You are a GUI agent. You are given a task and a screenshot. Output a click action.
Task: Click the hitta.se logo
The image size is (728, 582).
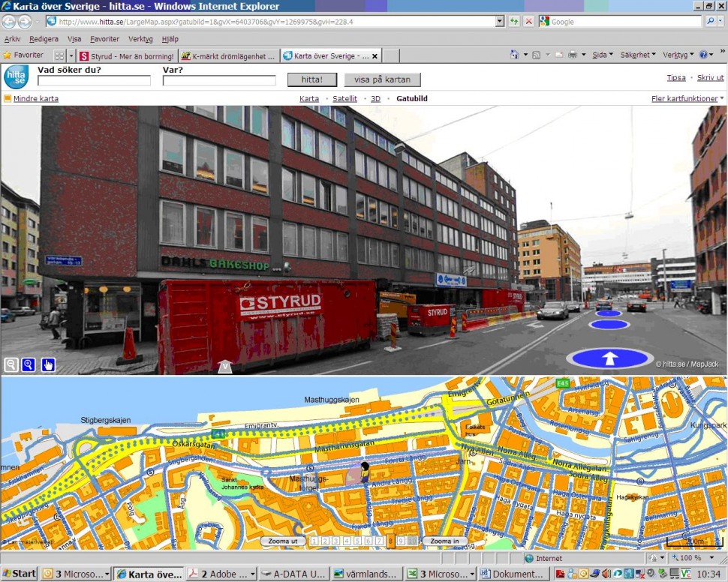(x=16, y=76)
